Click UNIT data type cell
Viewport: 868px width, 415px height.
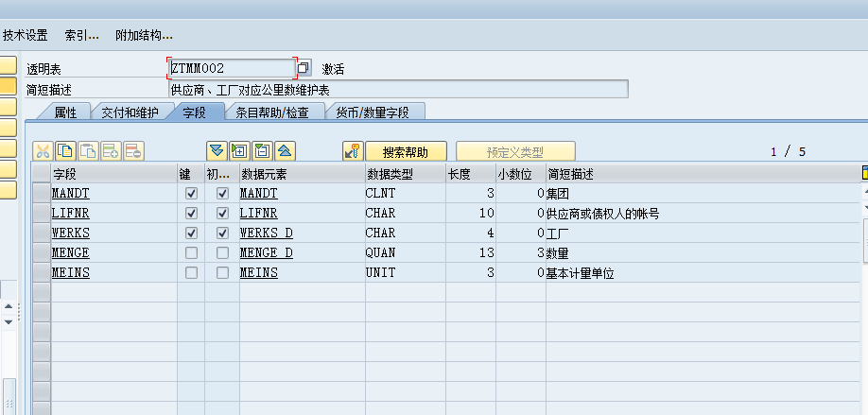tap(406, 273)
